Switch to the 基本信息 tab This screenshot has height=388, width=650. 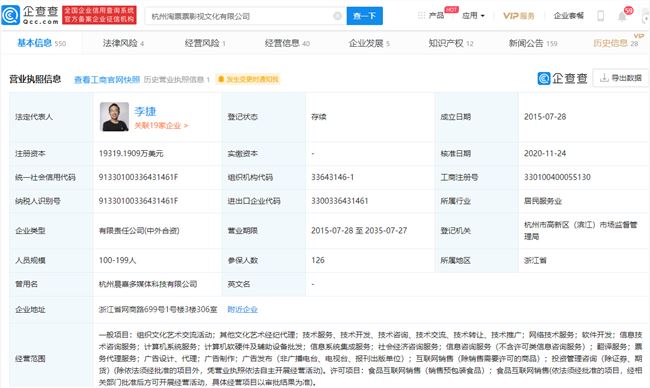[41, 43]
